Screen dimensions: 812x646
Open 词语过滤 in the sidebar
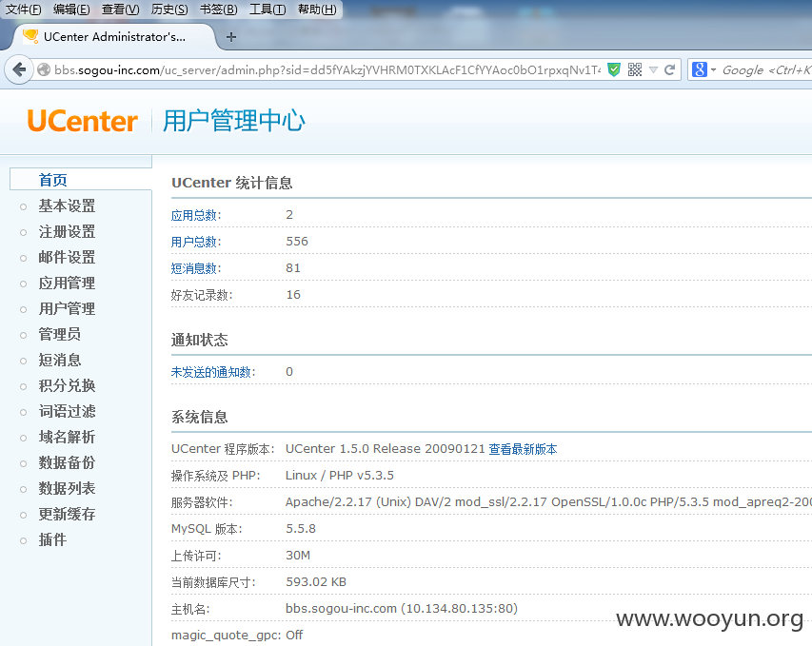(67, 412)
